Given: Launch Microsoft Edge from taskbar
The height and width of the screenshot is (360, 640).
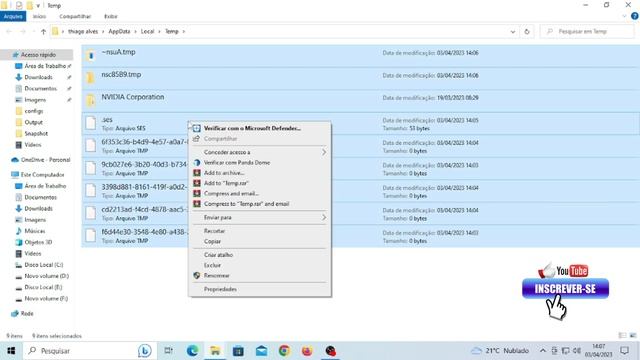Looking at the screenshot, I should (x=192, y=351).
